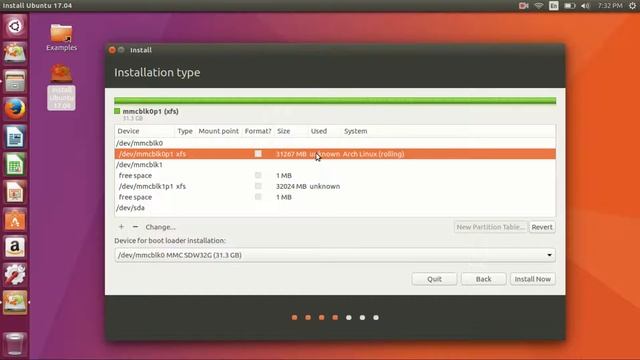Click New Partition Table... button
Viewport: 640px width, 360px height.
(x=491, y=227)
